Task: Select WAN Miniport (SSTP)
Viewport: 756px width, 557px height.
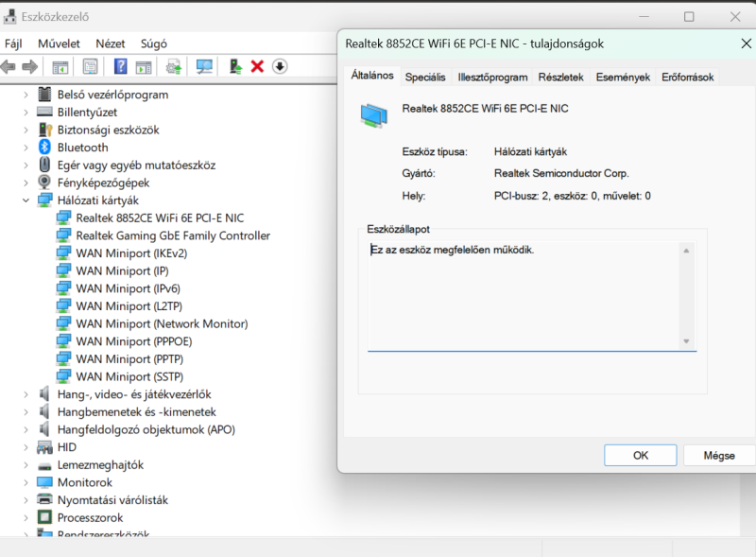Action: pos(129,376)
